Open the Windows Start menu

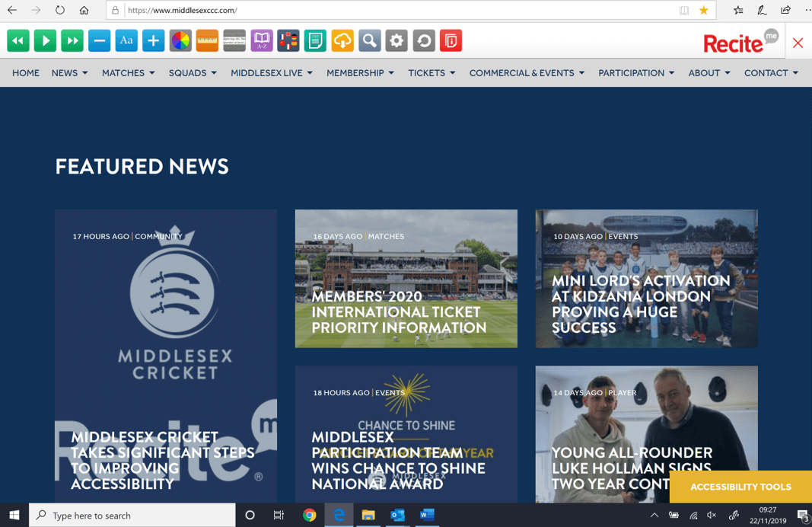point(14,515)
